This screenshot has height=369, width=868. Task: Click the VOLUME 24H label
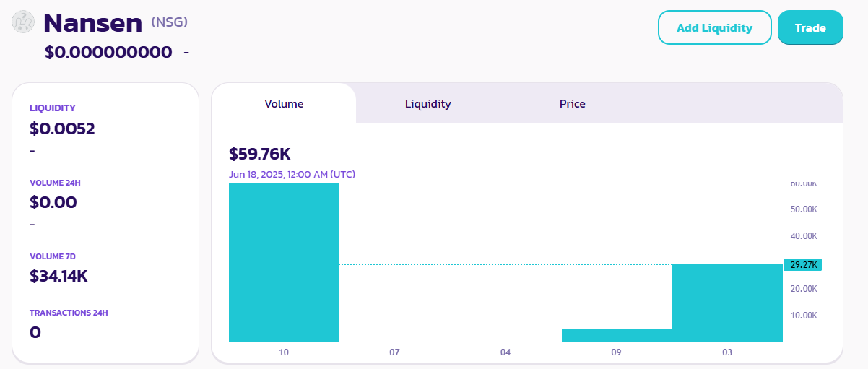coord(56,183)
